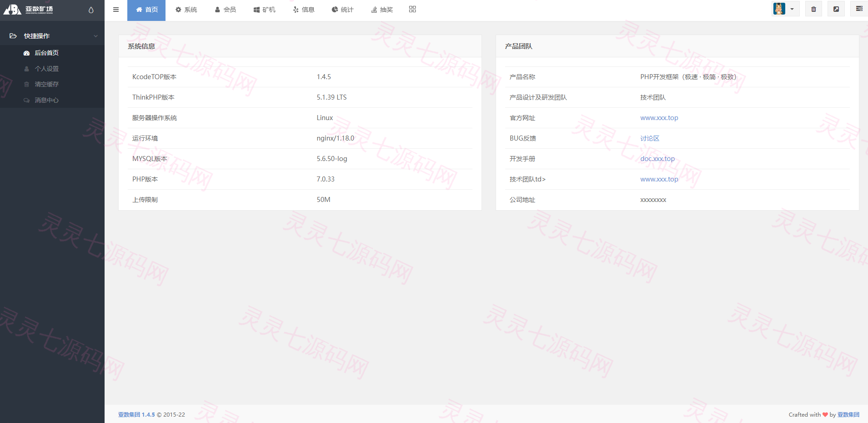Viewport: 868px width, 423px height.
Task: Open dropdown arrow next to avatar
Action: point(792,9)
